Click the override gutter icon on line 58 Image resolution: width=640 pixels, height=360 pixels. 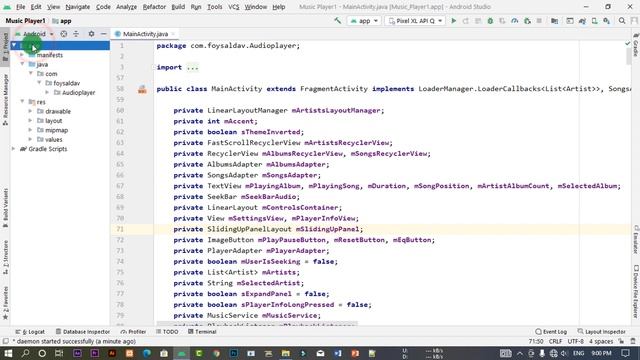142,89
